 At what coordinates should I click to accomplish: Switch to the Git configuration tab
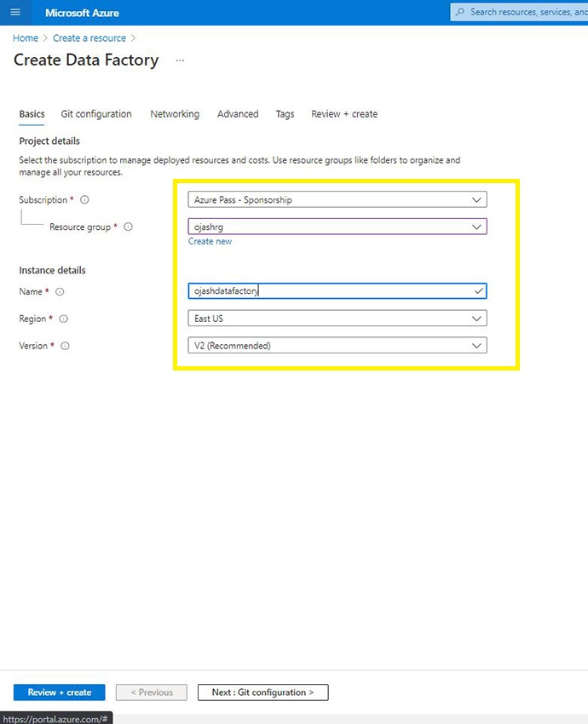tap(96, 114)
